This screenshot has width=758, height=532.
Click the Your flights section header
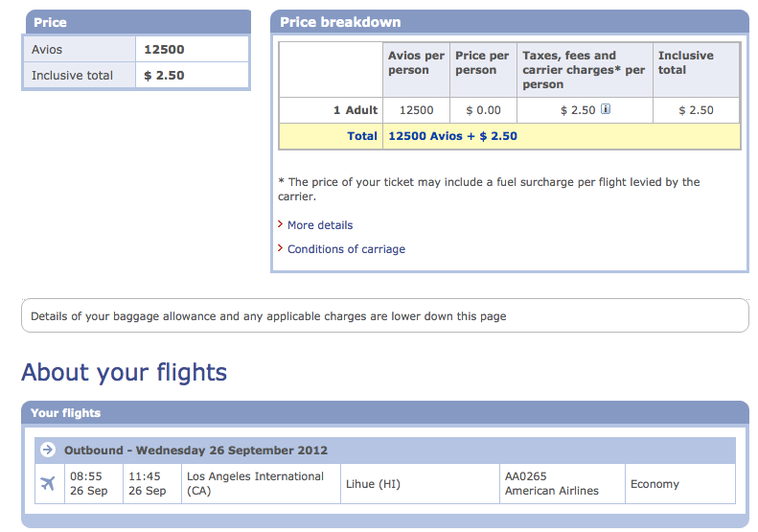point(385,412)
